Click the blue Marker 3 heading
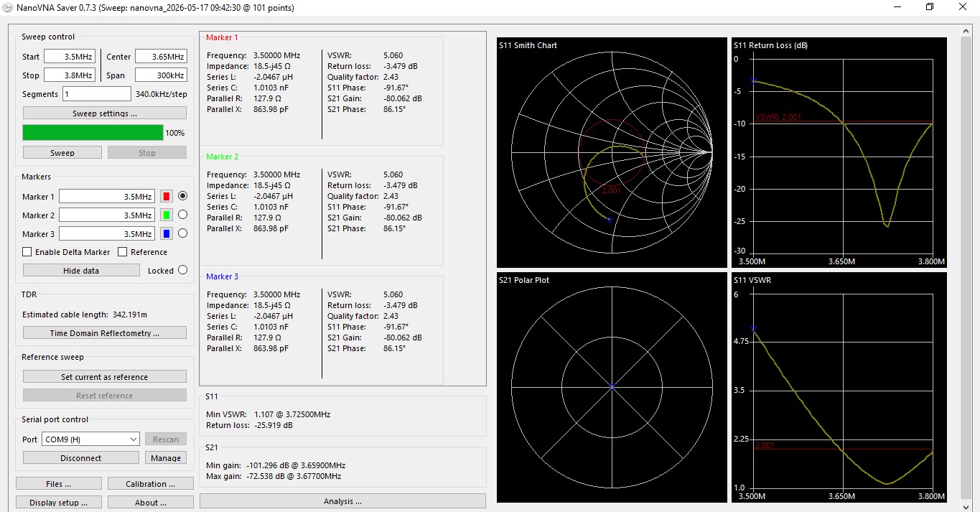The image size is (980, 512). (222, 276)
